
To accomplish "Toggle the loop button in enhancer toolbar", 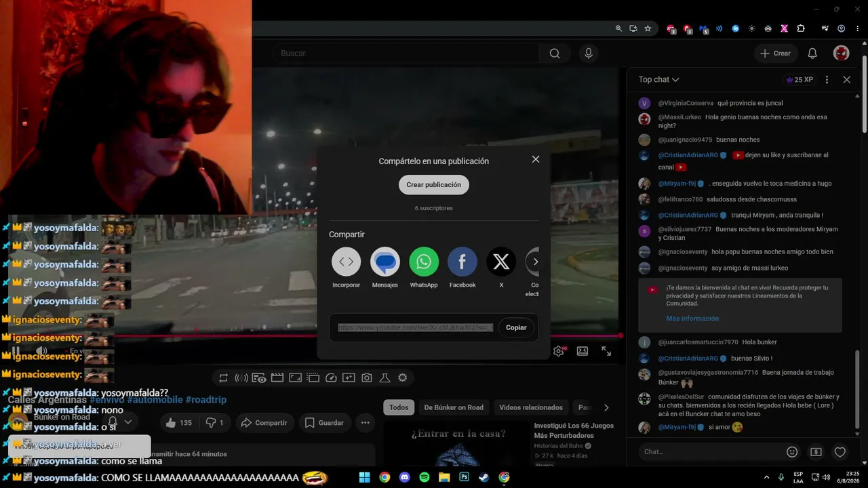I will click(223, 378).
